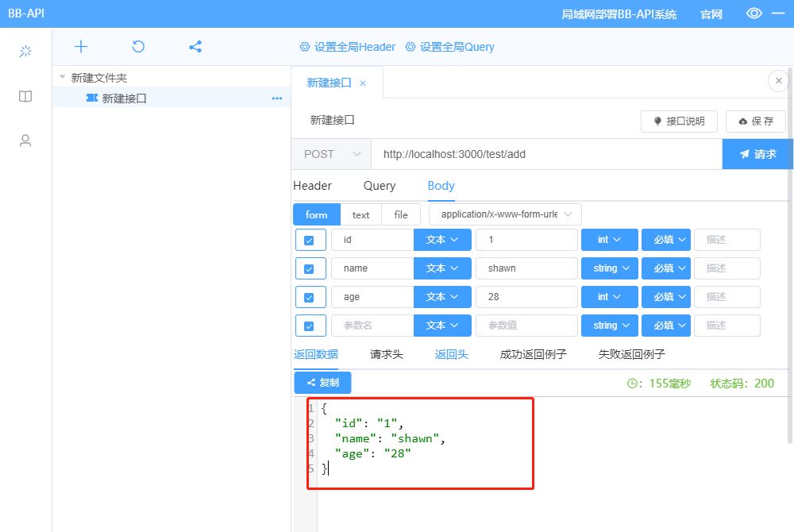Open the application/x-www-form-urlencoded dropdown
Screen dimensions: 794x532
click(x=503, y=214)
